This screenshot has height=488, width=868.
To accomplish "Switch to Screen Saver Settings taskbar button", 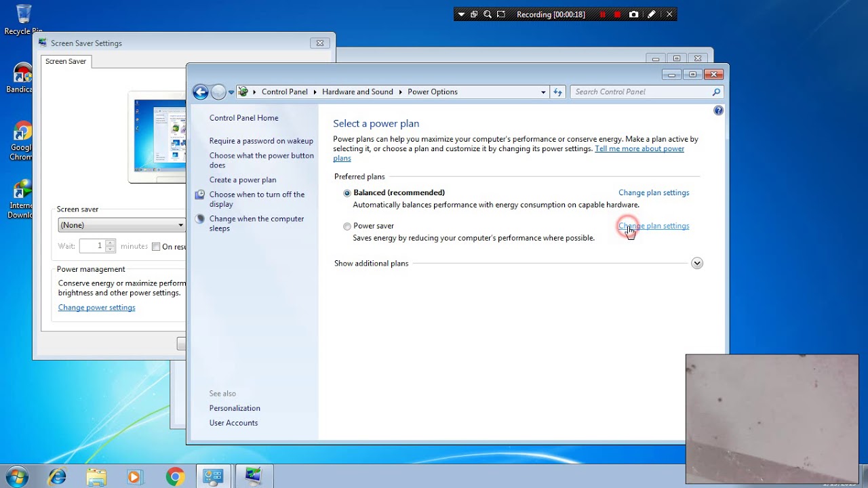I will [254, 476].
